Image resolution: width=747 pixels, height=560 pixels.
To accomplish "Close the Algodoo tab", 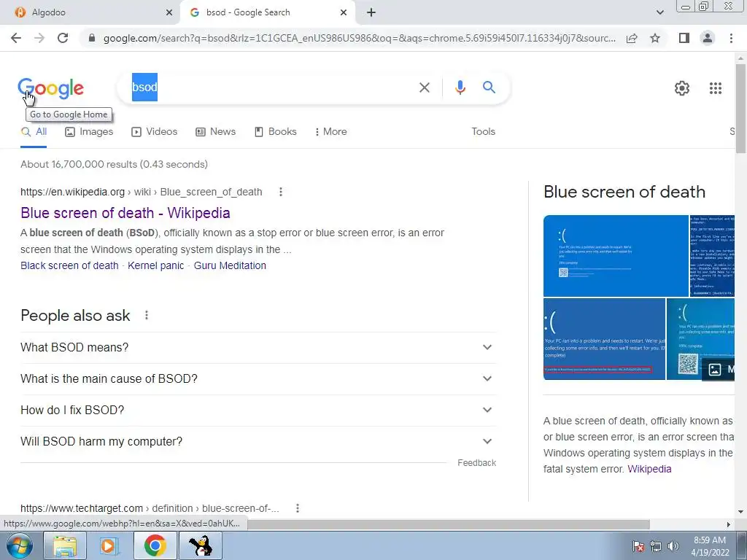I will click(169, 12).
